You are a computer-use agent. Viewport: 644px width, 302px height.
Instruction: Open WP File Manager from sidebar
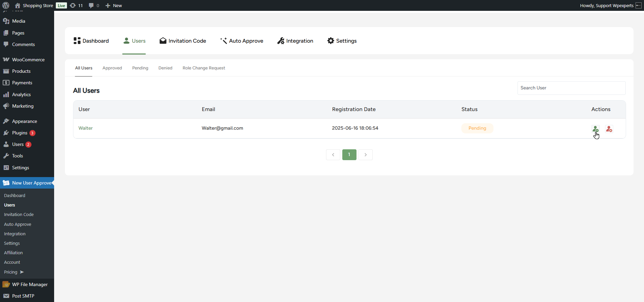30,284
